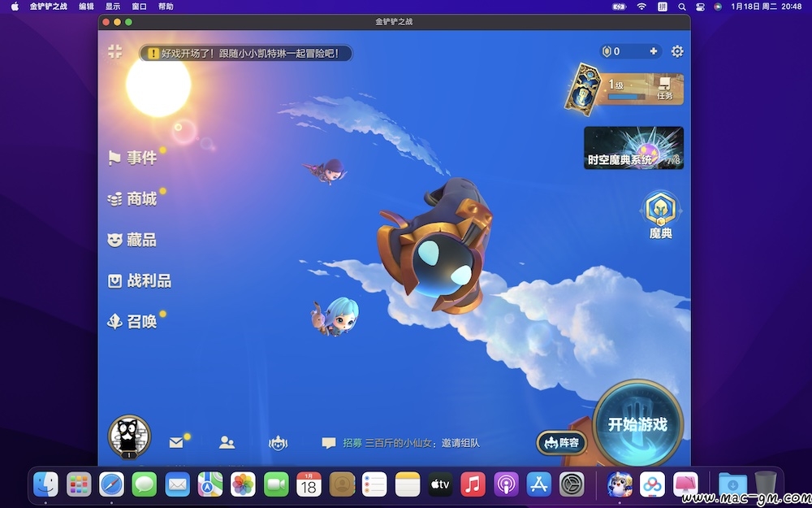Open the Baidu Netdisk cloud icon in Dock
The height and width of the screenshot is (508, 812).
tap(653, 484)
